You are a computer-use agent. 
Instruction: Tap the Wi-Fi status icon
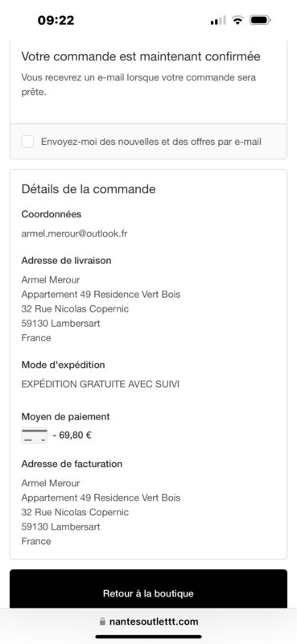pos(237,20)
